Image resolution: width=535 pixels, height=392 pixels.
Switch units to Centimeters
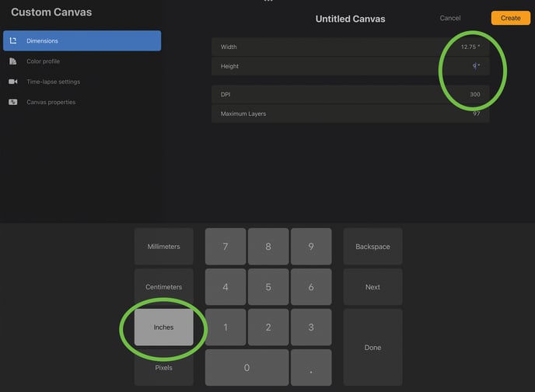tap(164, 287)
